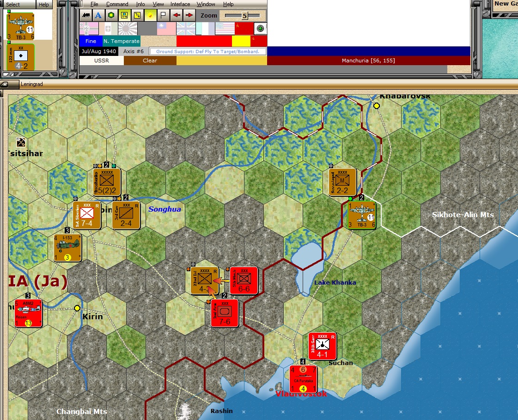This screenshot has height=420, width=518.
Task: Select the Chinese flag
Action: [x=166, y=29]
